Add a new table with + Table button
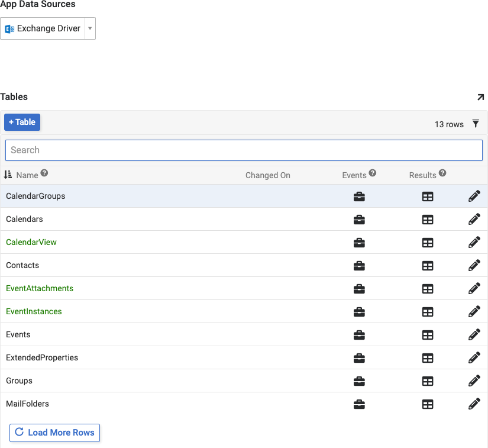 [22, 123]
